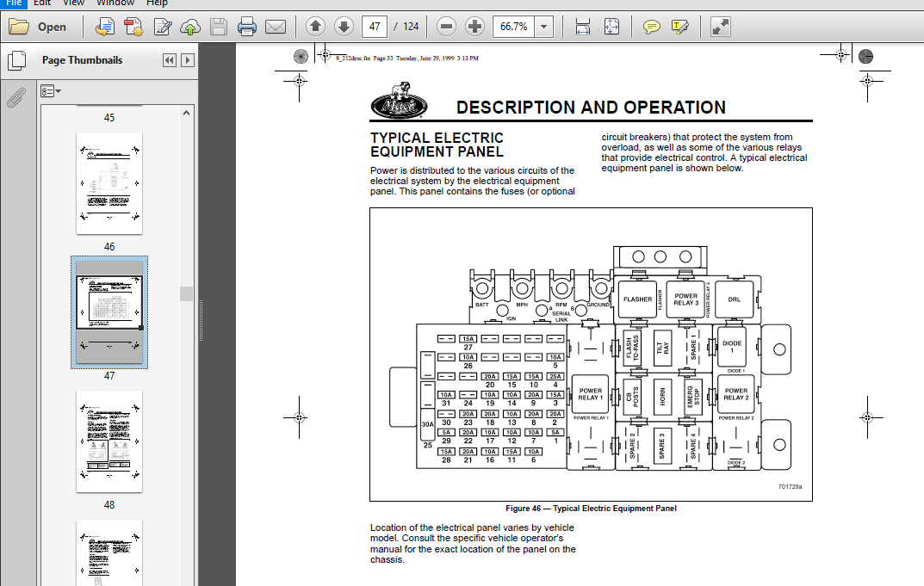Image resolution: width=924 pixels, height=586 pixels.
Task: Click the total page count 124
Action: point(411,27)
